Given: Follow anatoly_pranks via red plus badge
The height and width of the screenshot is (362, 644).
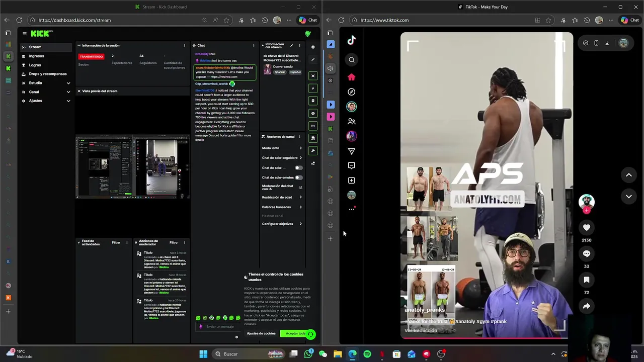Looking at the screenshot, I should [587, 211].
